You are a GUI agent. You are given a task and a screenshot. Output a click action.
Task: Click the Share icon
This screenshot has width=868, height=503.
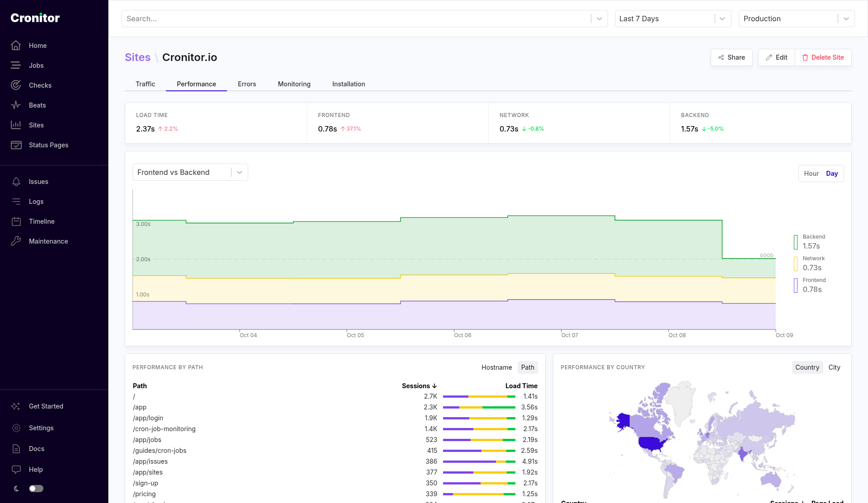coord(721,57)
